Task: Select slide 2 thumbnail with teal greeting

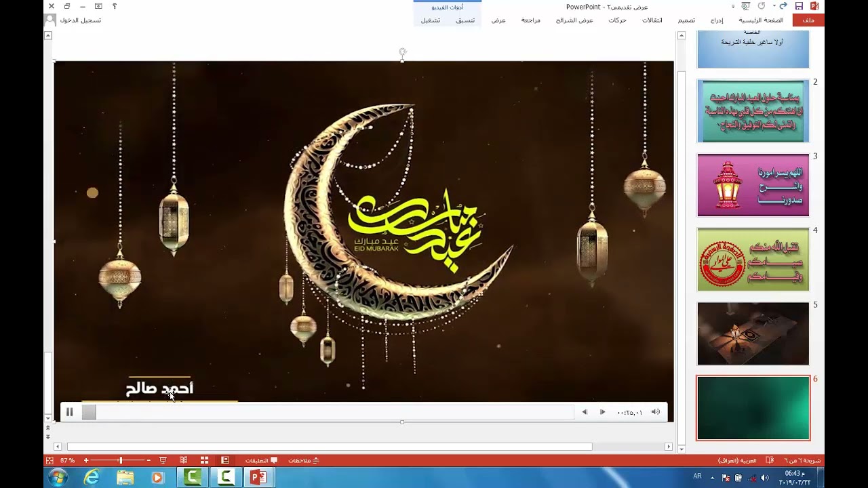Action: pyautogui.click(x=753, y=111)
